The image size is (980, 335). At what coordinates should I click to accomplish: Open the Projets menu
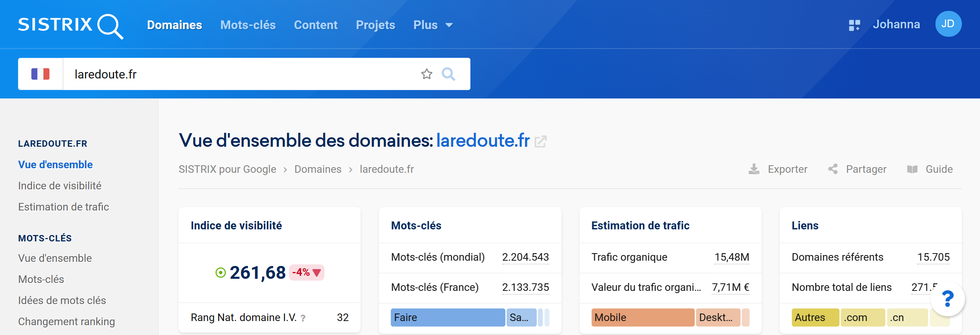point(375,25)
